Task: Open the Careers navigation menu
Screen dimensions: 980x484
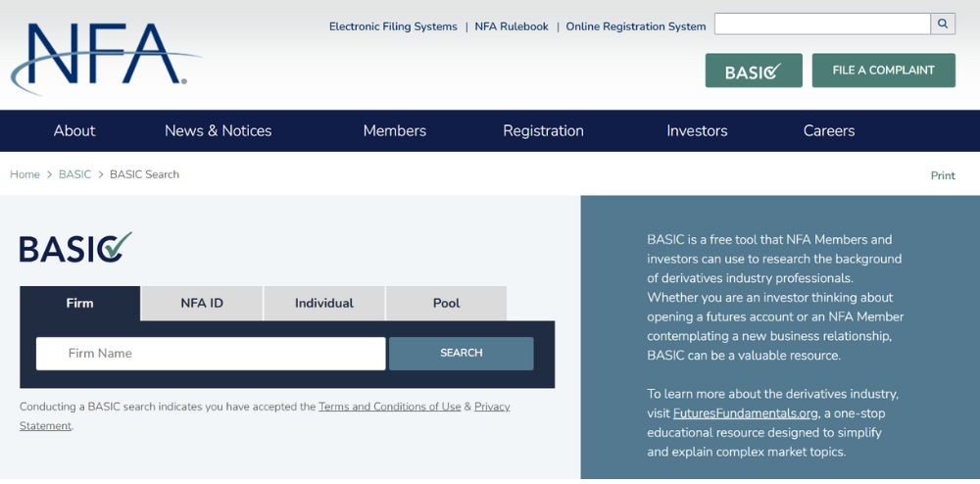Action: (829, 130)
